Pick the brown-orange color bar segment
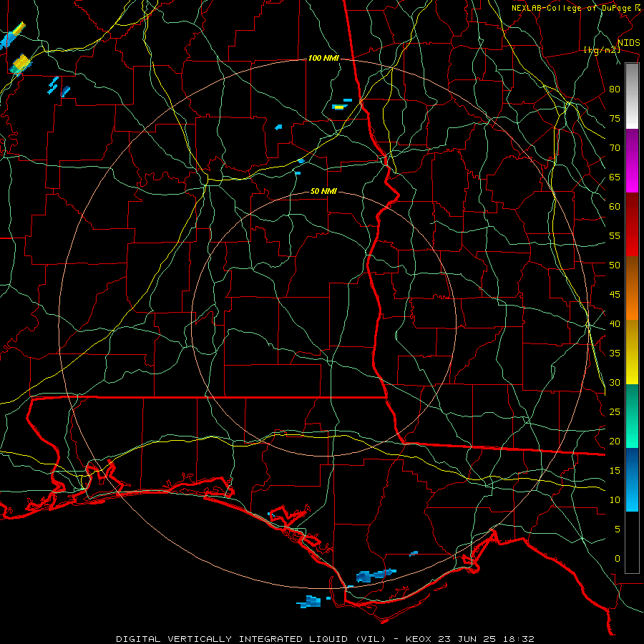 coord(632,288)
